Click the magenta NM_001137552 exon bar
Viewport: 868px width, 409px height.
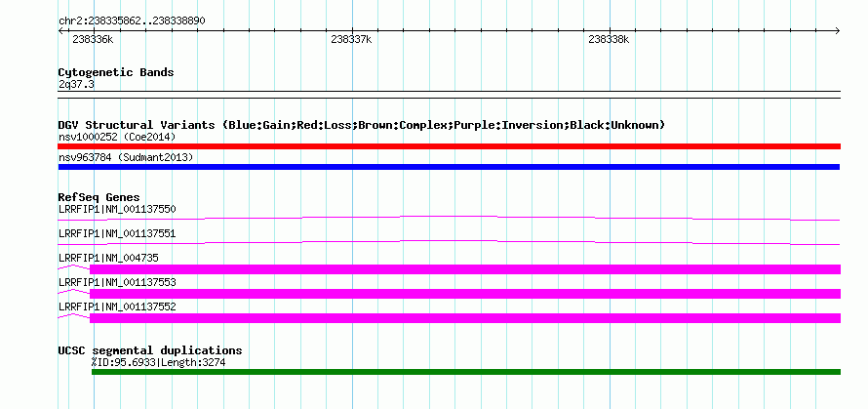465,318
